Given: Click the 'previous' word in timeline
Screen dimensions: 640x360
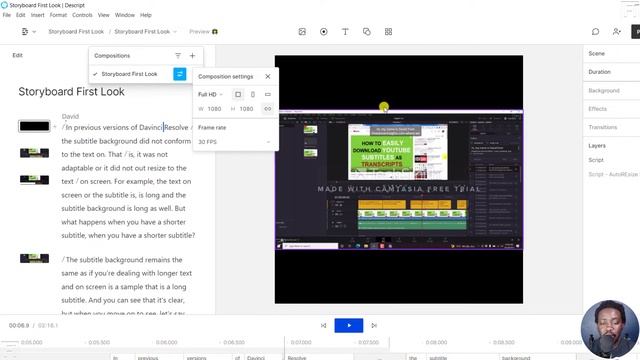Looking at the screenshot, I should click(148, 358).
